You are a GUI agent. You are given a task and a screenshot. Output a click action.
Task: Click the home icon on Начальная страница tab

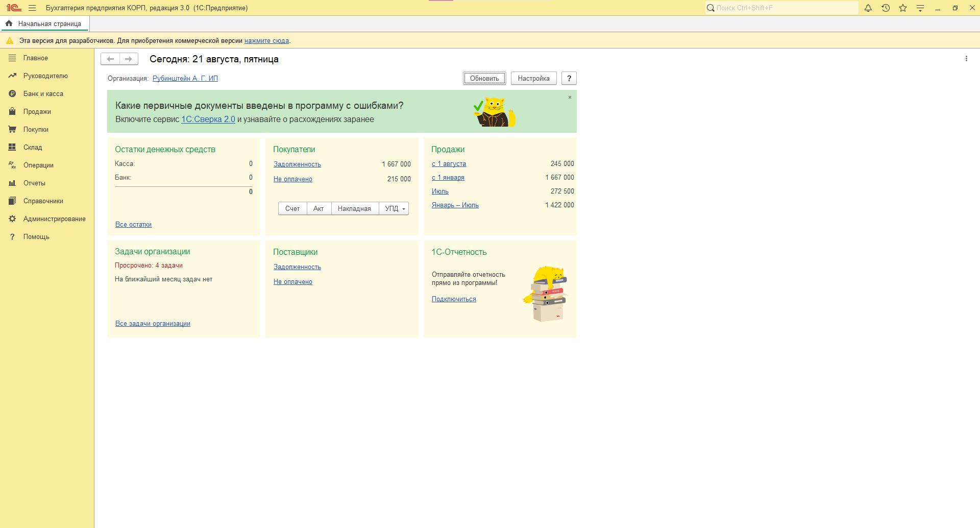tap(9, 23)
